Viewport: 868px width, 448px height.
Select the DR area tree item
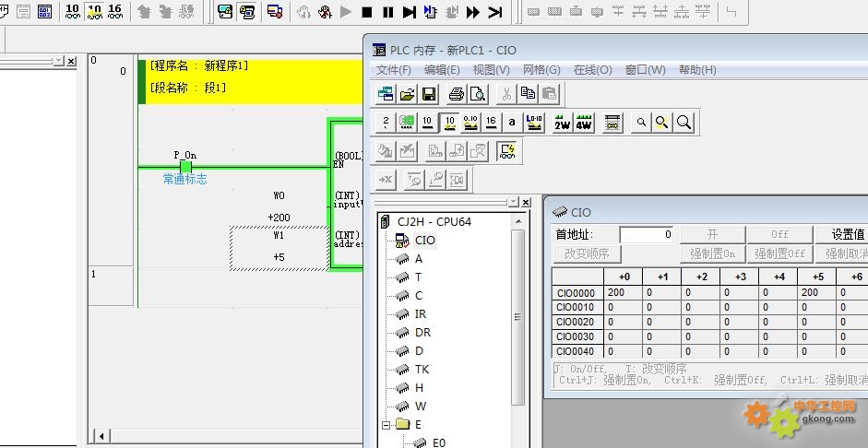click(422, 333)
